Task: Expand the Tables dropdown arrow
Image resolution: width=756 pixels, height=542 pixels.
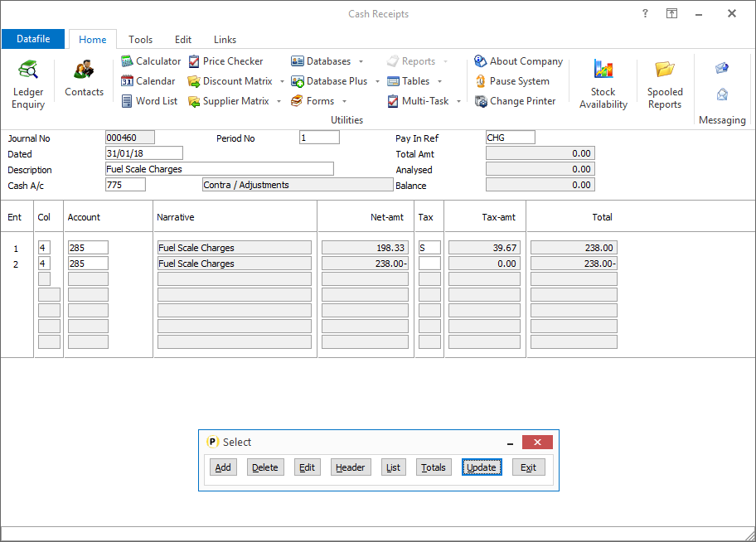Action: pyautogui.click(x=439, y=81)
